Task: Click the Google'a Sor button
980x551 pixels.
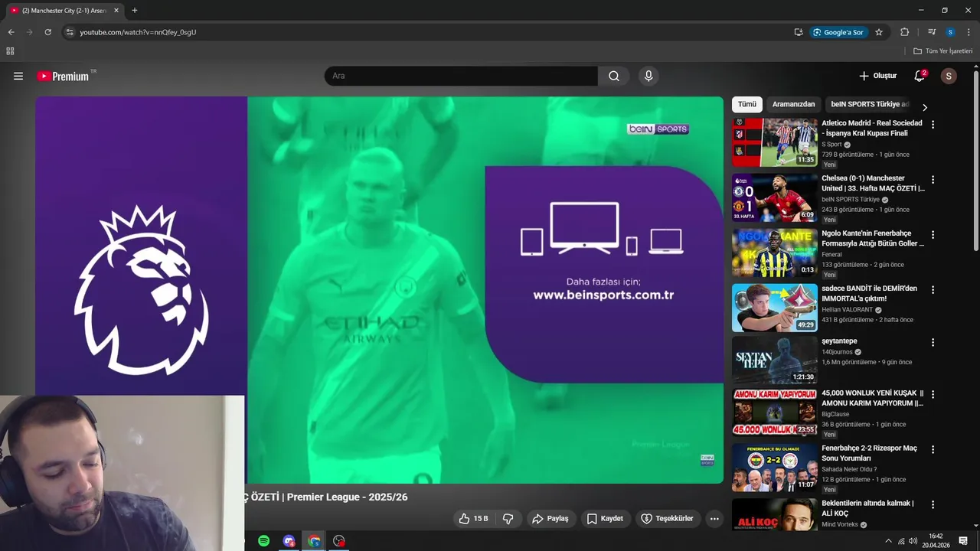Action: click(x=838, y=32)
